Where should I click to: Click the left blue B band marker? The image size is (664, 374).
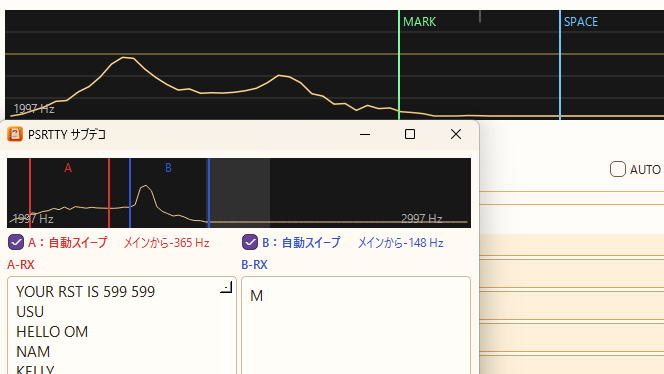[x=130, y=193]
